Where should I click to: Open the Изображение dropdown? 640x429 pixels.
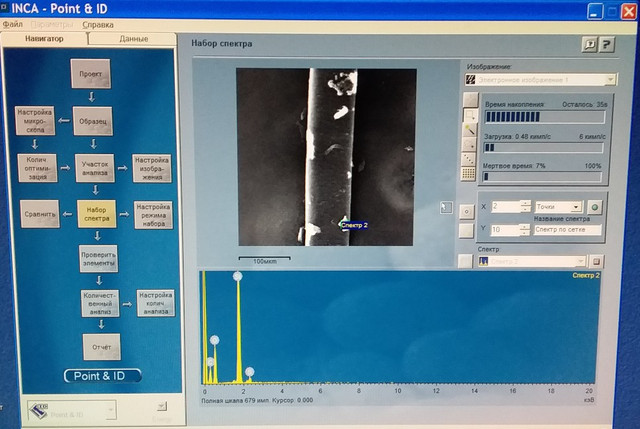tap(610, 80)
